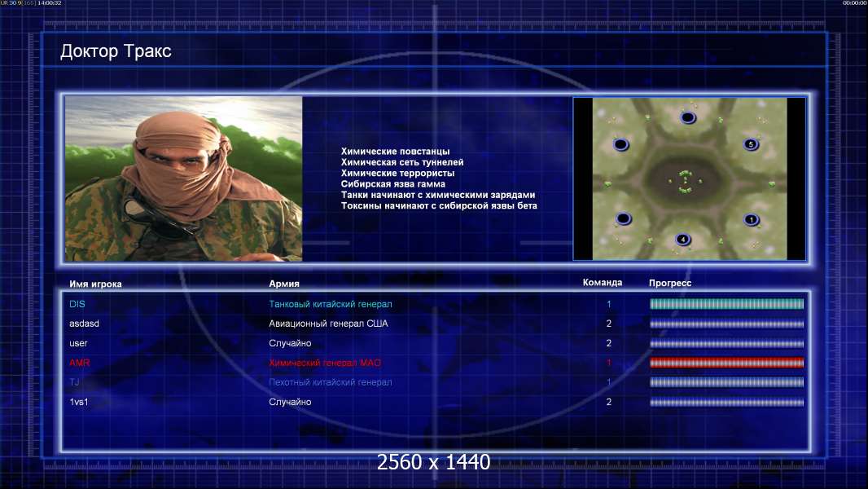
Task: Click TJ loading progress bar
Action: point(727,382)
